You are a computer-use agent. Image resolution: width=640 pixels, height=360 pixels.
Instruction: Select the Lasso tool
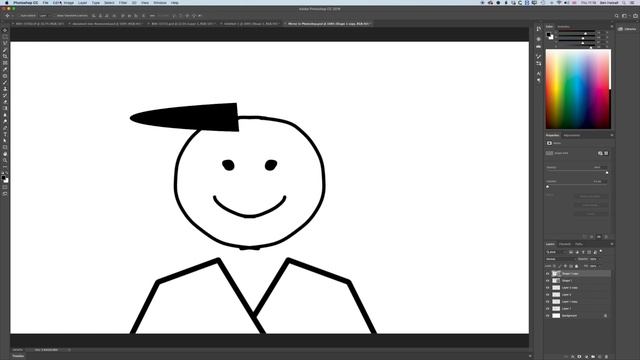click(5, 43)
